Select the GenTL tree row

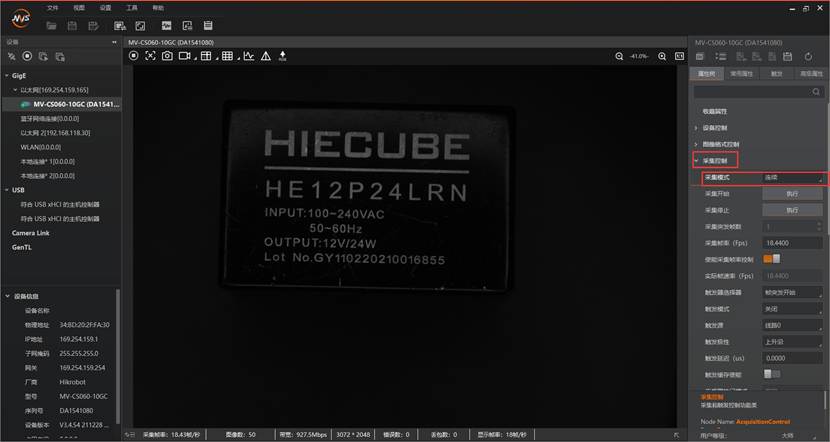(x=62, y=247)
